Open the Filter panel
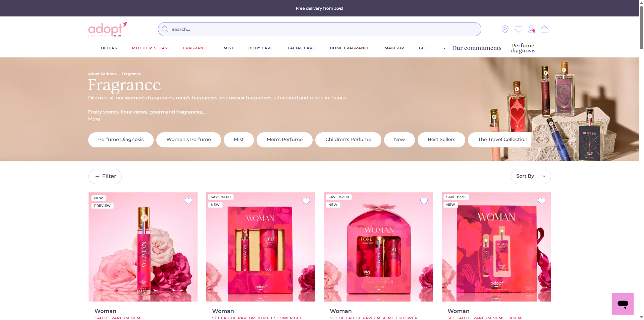644x320 pixels. tap(105, 176)
